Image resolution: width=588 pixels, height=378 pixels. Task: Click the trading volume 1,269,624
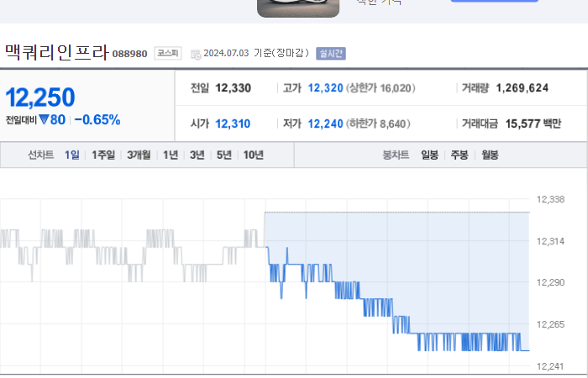click(522, 88)
